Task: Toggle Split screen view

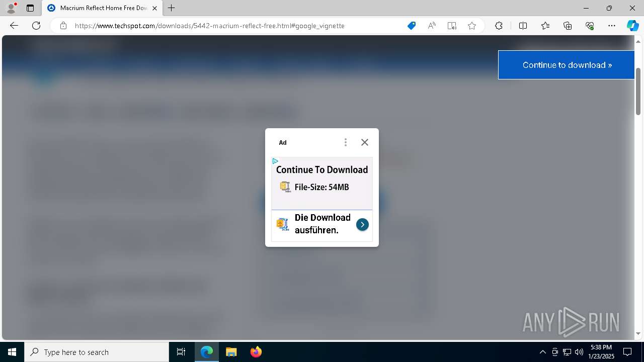Action: coord(523,26)
